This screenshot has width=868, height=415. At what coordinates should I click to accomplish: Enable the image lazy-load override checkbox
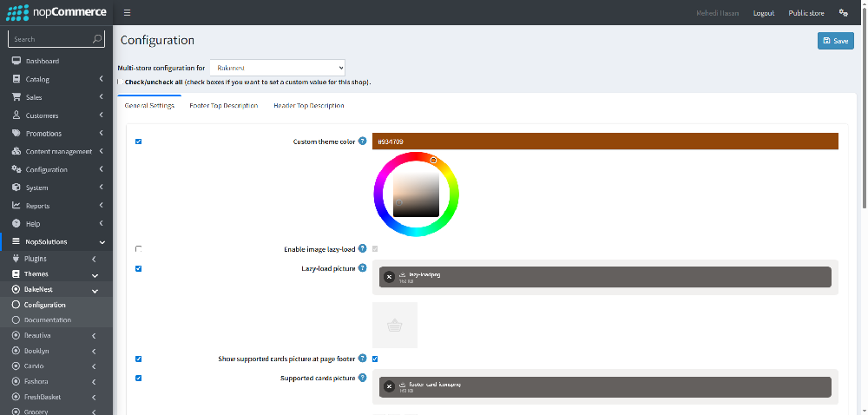pyautogui.click(x=139, y=249)
